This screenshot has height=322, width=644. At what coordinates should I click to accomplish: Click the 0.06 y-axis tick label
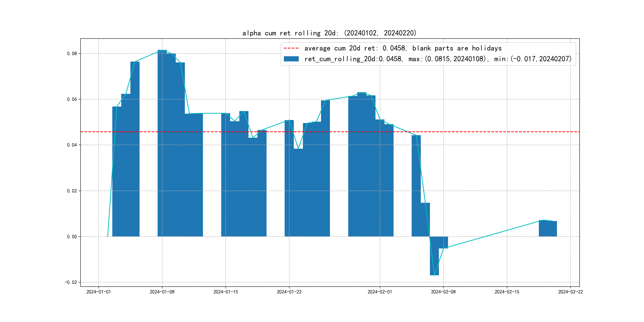[72, 99]
